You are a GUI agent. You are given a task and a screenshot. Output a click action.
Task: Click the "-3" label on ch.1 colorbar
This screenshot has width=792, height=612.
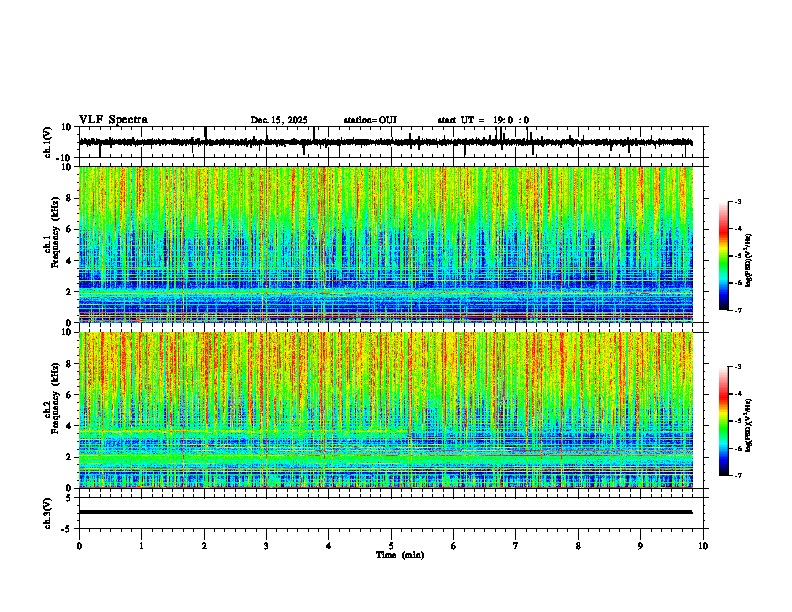coord(737,202)
